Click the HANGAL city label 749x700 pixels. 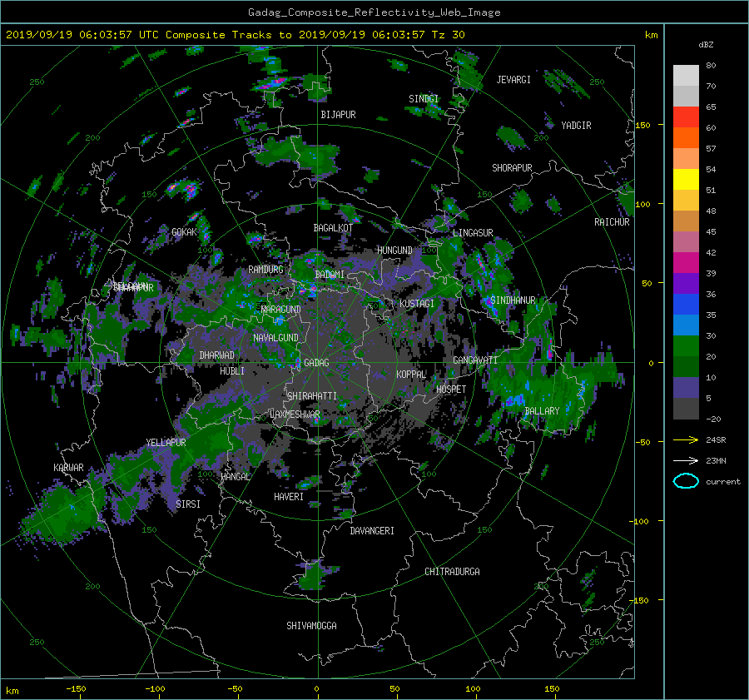point(235,477)
